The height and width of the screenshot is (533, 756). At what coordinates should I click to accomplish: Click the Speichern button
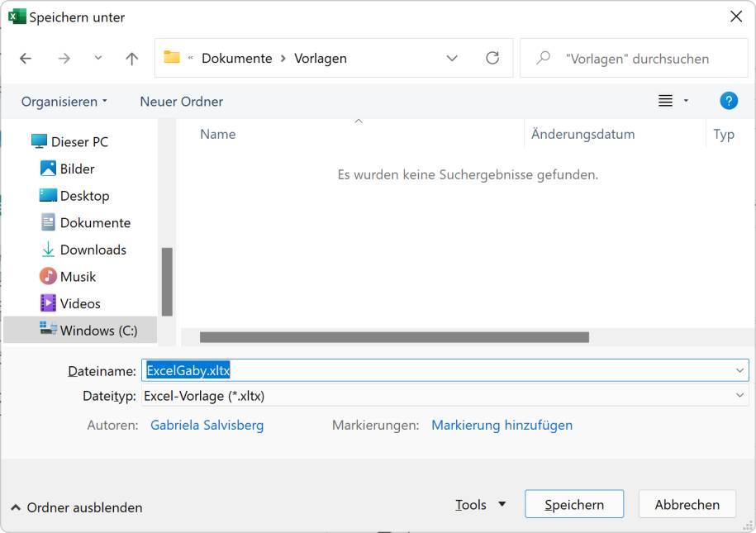tap(574, 505)
